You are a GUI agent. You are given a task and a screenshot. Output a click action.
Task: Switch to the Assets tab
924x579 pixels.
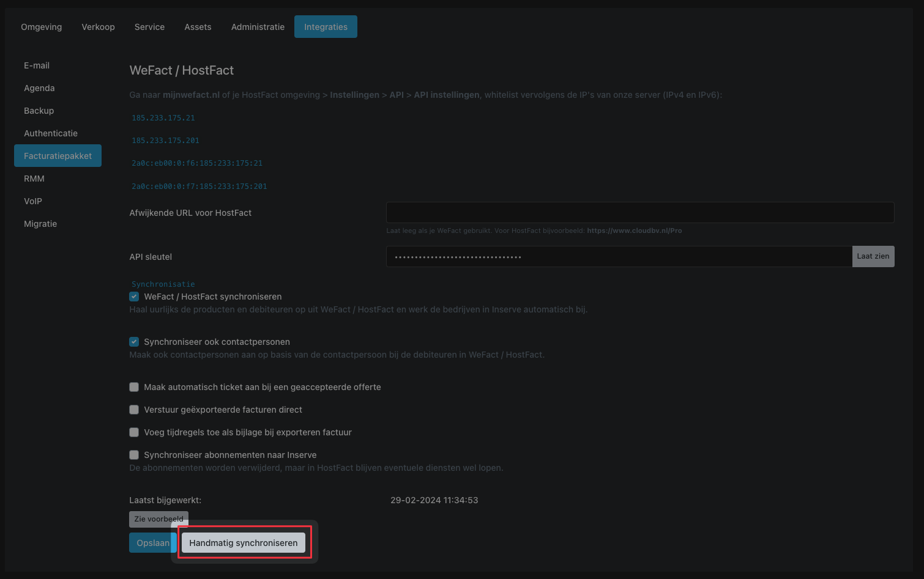[x=198, y=27]
